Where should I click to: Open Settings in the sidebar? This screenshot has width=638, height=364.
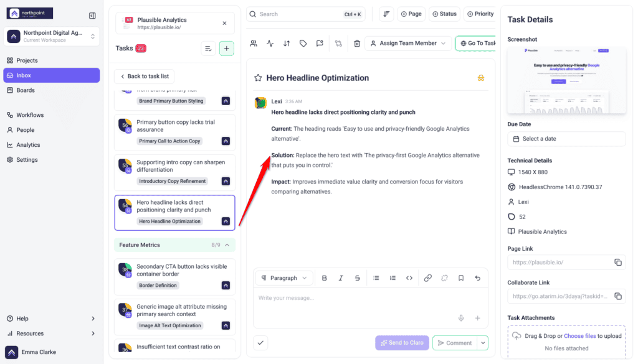pos(51,160)
